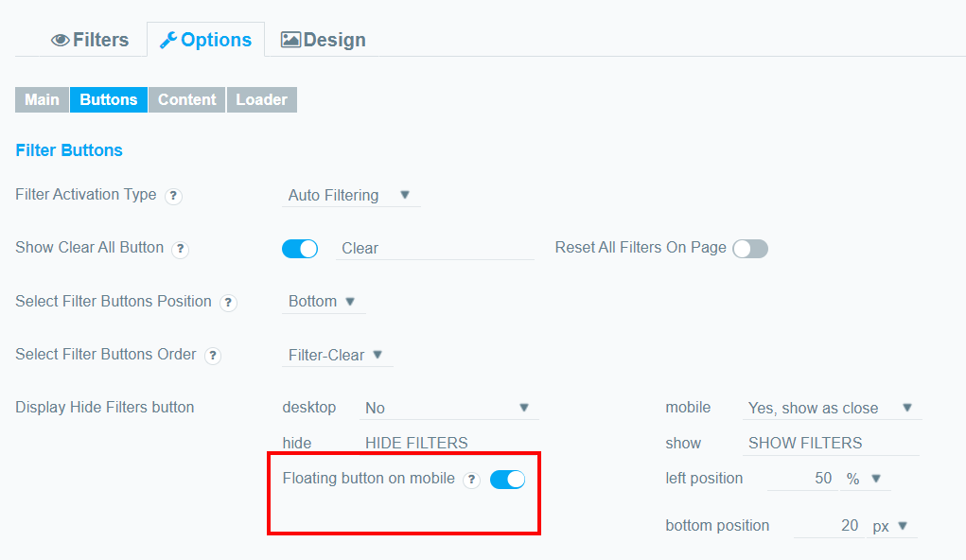This screenshot has width=966, height=560.
Task: Open mobile dropdown showing Yes, show as close
Action: tap(833, 408)
